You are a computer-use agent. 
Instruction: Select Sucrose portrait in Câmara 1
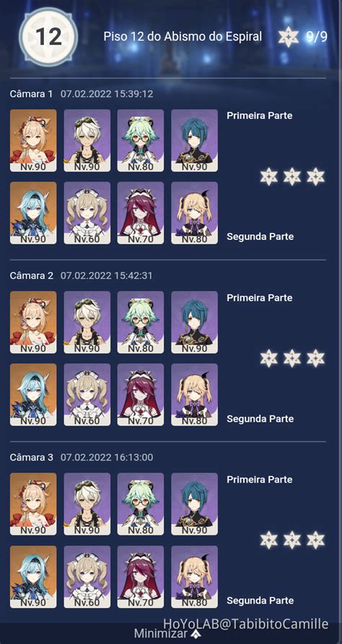pyautogui.click(x=141, y=141)
